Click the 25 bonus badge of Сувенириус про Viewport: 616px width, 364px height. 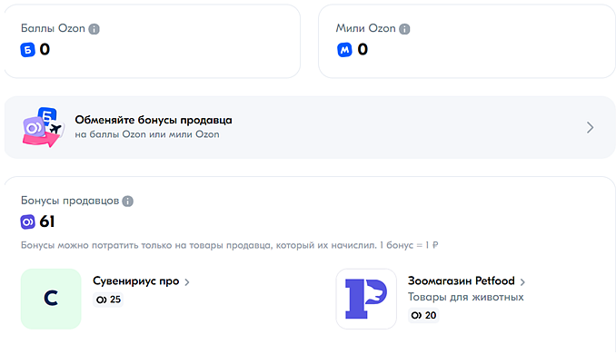tap(108, 300)
